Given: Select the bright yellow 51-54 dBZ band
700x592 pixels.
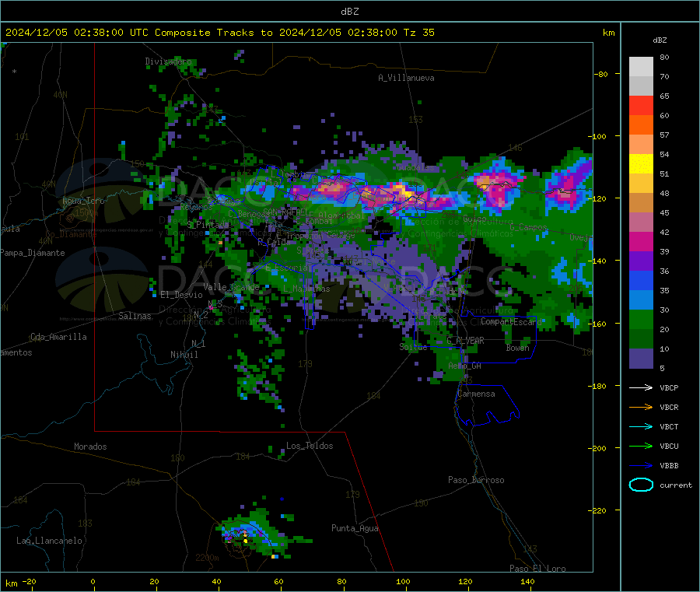Looking at the screenshot, I should tap(641, 164).
